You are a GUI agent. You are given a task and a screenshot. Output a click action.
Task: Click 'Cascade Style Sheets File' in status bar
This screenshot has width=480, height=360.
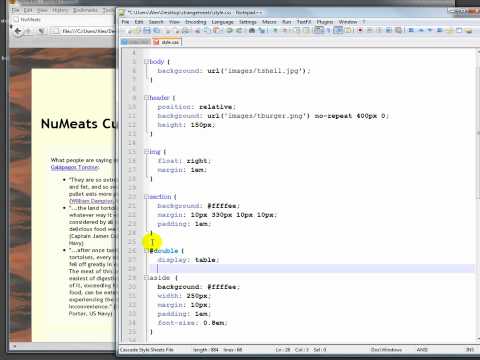[147, 350]
